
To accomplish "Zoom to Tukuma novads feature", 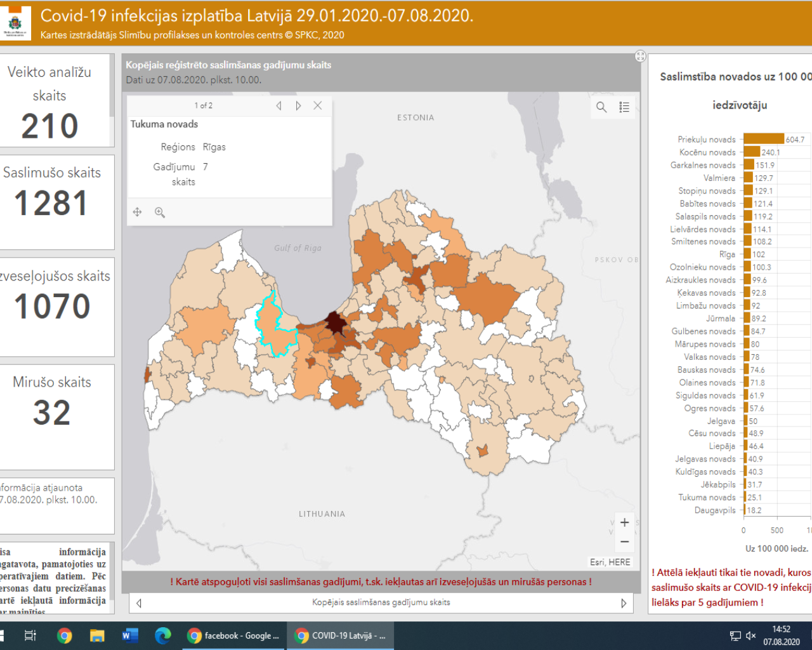I will click(x=160, y=213).
